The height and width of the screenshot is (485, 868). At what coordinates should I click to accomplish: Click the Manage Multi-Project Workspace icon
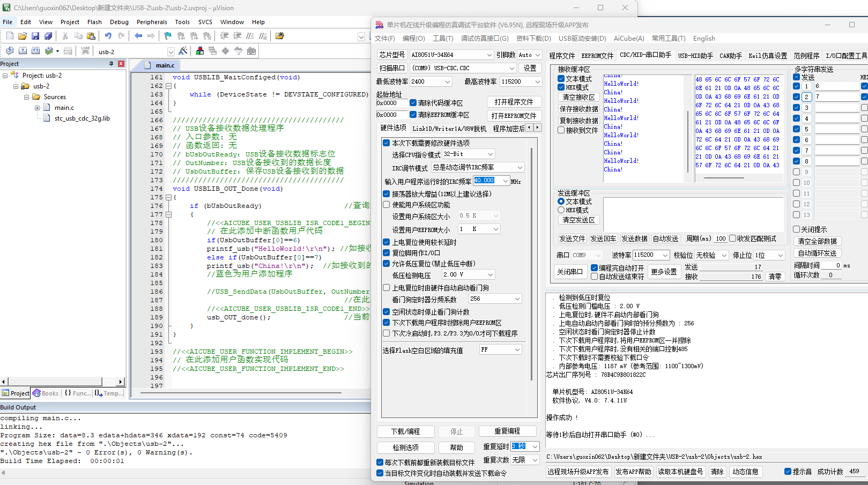coord(213,51)
